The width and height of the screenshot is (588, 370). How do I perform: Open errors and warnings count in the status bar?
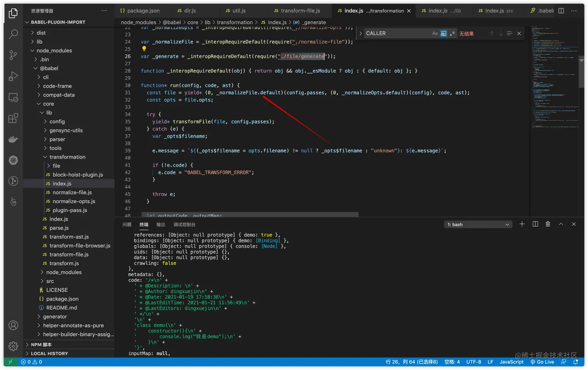pyautogui.click(x=31, y=362)
